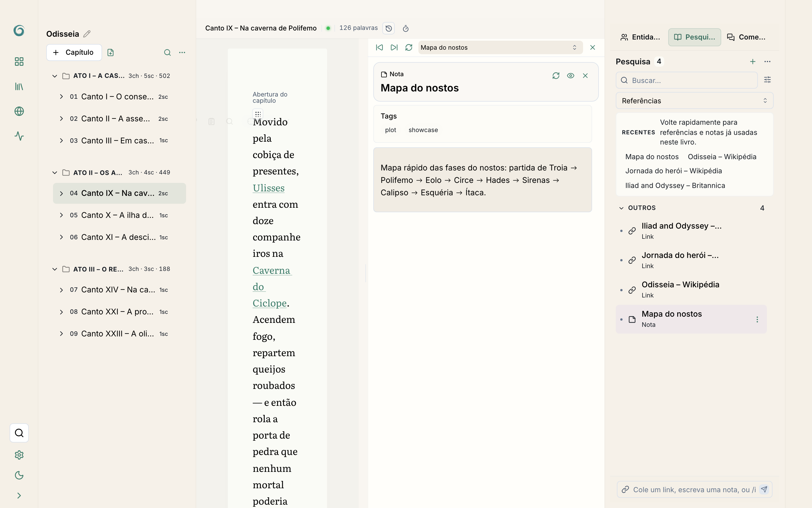Viewport: 812px width, 508px height.
Task: Click the Caverna do Ciclope link
Action: point(272,286)
